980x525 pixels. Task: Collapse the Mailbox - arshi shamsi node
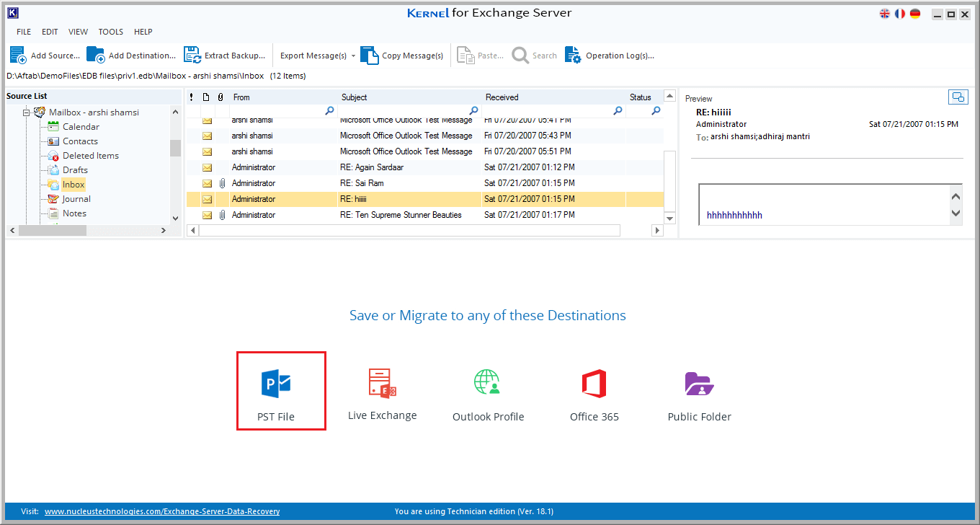pos(26,112)
